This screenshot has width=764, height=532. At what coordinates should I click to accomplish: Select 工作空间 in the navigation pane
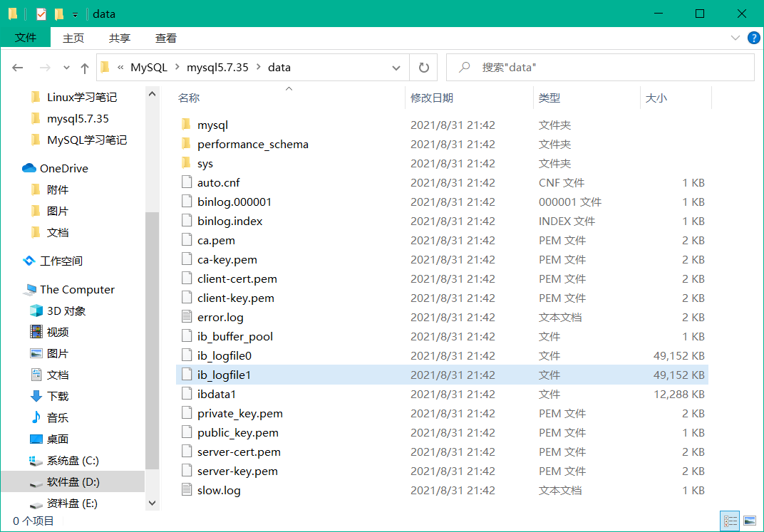[61, 261]
